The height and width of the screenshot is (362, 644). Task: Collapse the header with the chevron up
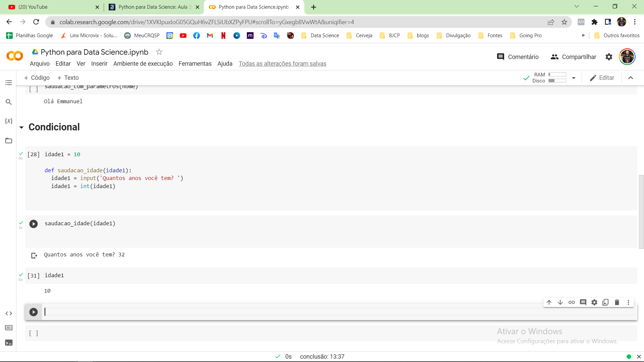click(x=631, y=78)
